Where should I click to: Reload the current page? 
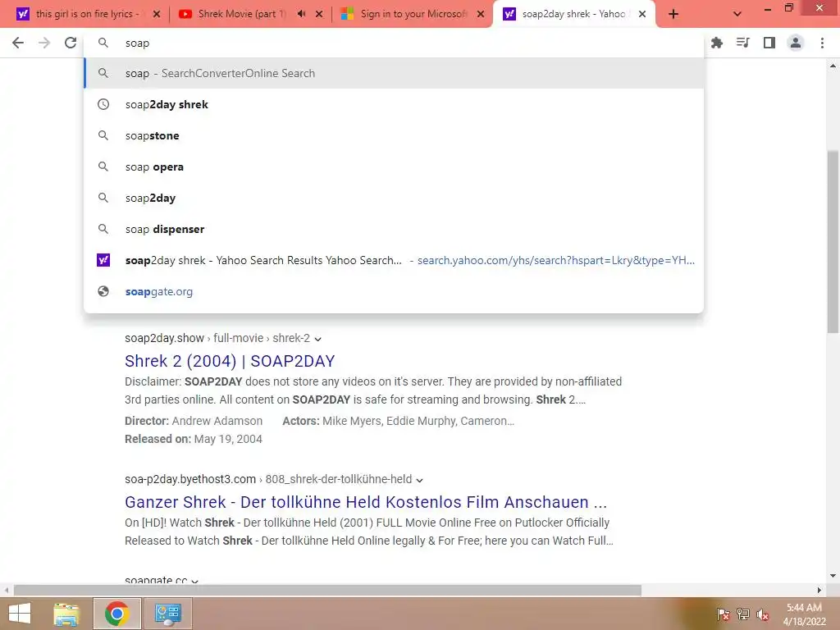pos(71,43)
